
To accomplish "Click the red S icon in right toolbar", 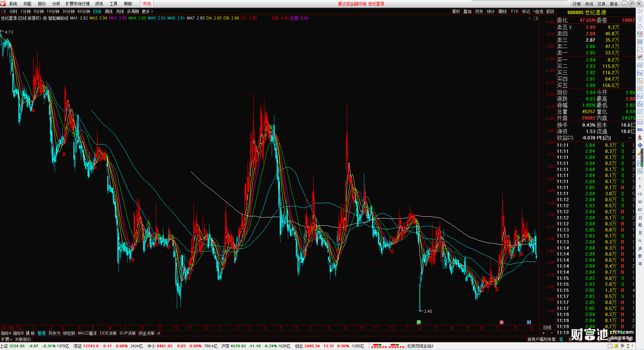I will pyautogui.click(x=640, y=137).
